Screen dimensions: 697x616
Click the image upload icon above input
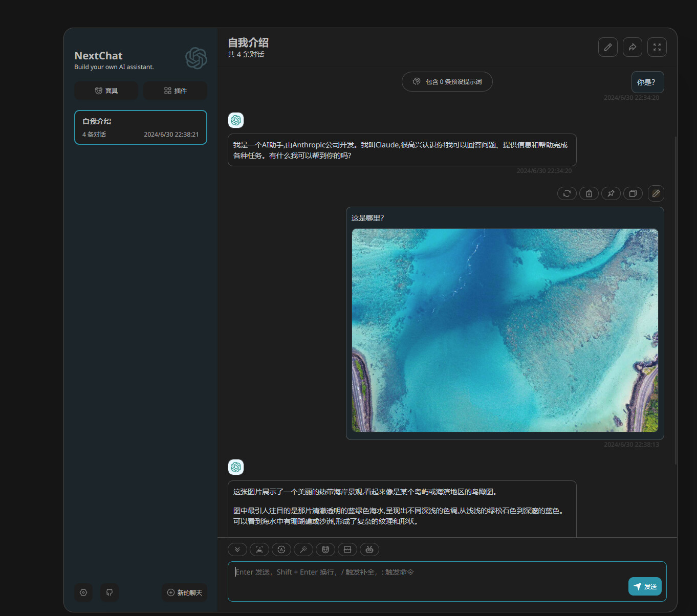[x=259, y=549]
